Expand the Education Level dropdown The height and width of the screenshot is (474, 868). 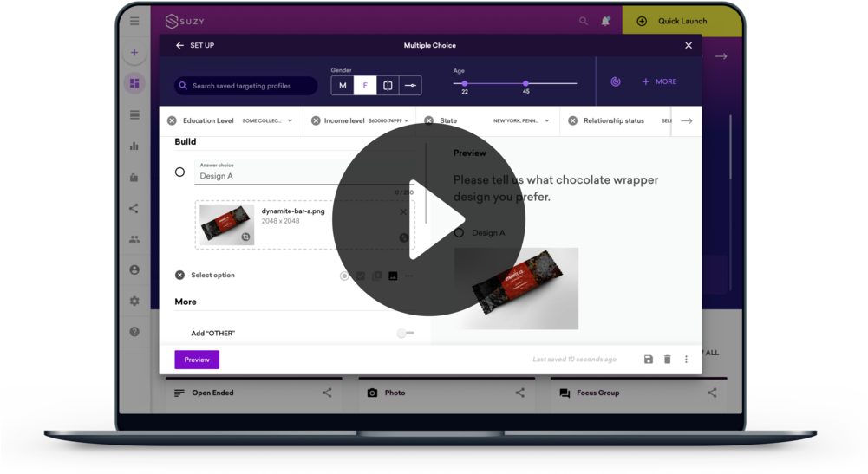tap(290, 121)
